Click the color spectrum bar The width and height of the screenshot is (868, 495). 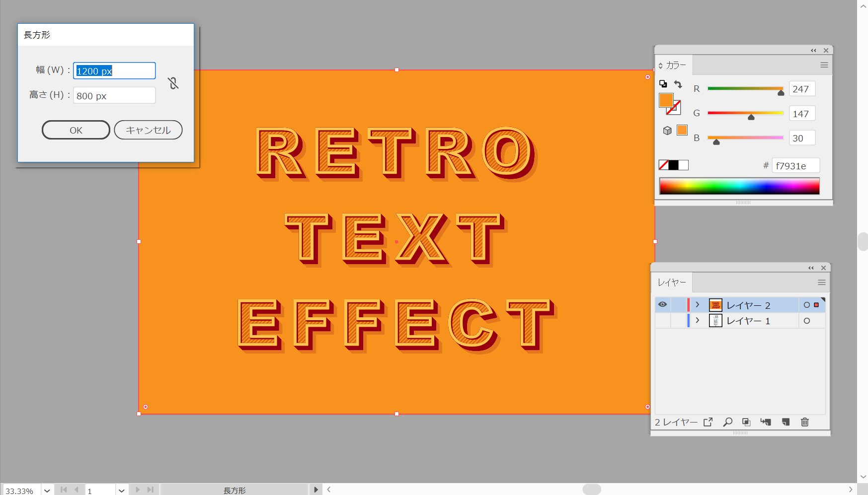739,186
